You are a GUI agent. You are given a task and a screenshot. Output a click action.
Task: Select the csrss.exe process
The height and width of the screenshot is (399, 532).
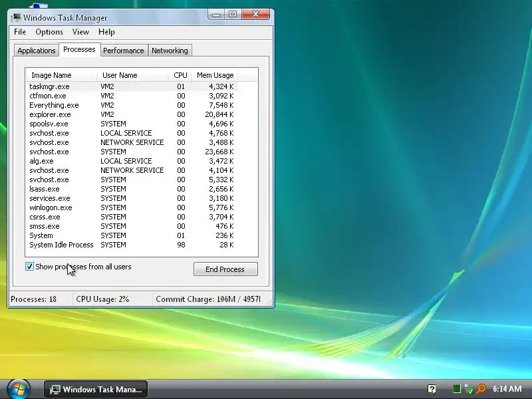(x=132, y=217)
